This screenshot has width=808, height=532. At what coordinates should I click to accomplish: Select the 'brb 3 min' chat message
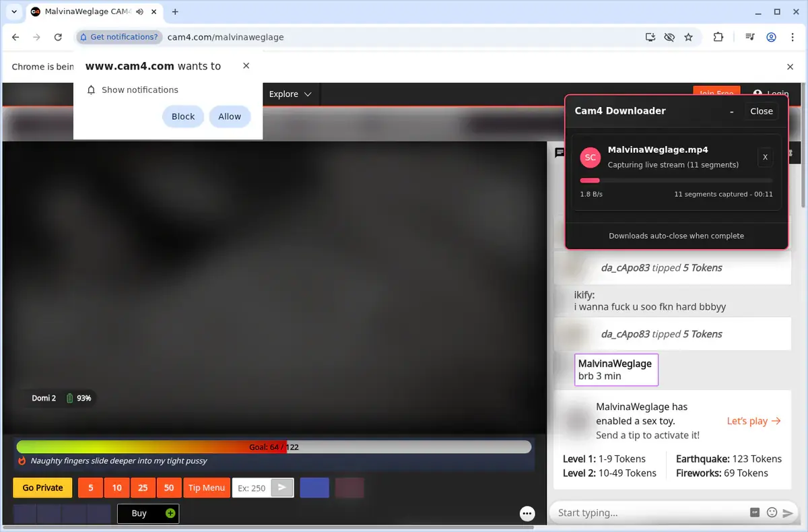[616, 370]
